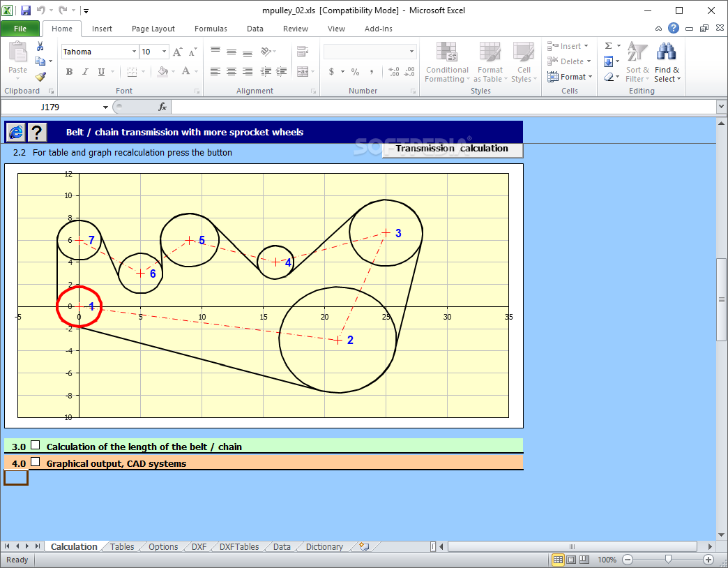Viewport: 728px width, 568px height.
Task: Open the Tables worksheet tab
Action: [122, 546]
